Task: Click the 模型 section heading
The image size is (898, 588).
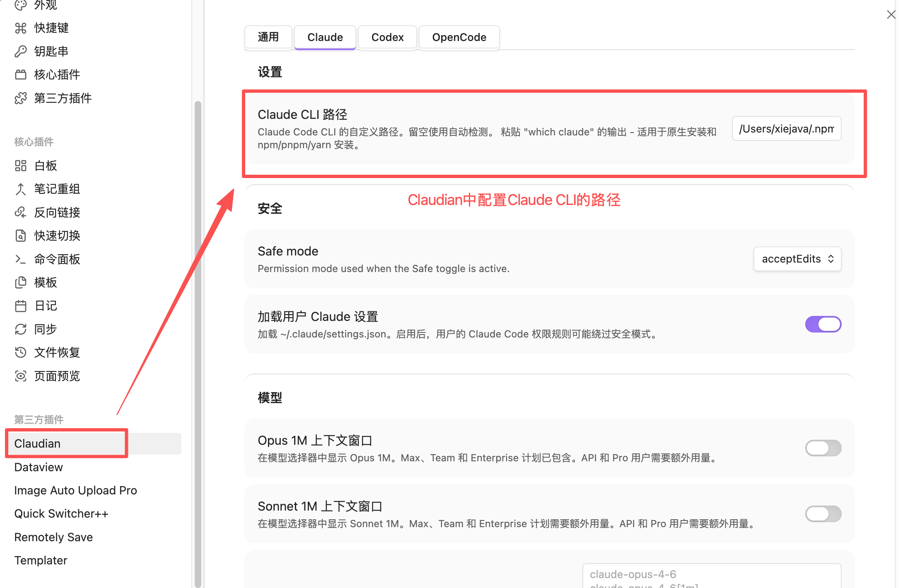Action: 270,398
